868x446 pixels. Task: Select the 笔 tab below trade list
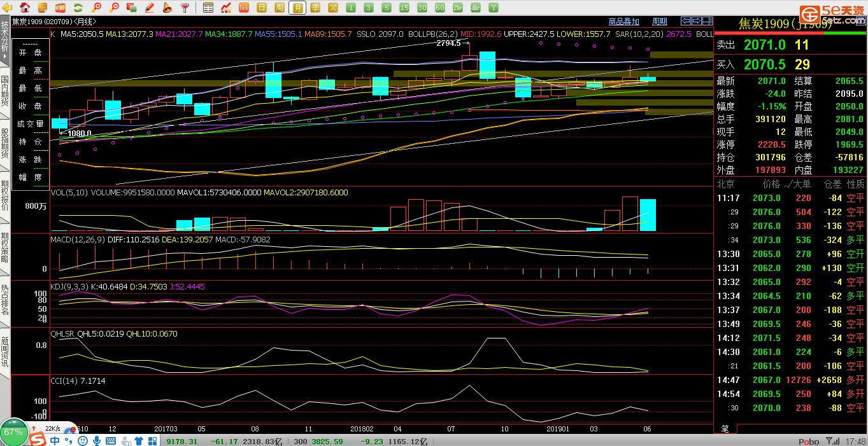725,428
